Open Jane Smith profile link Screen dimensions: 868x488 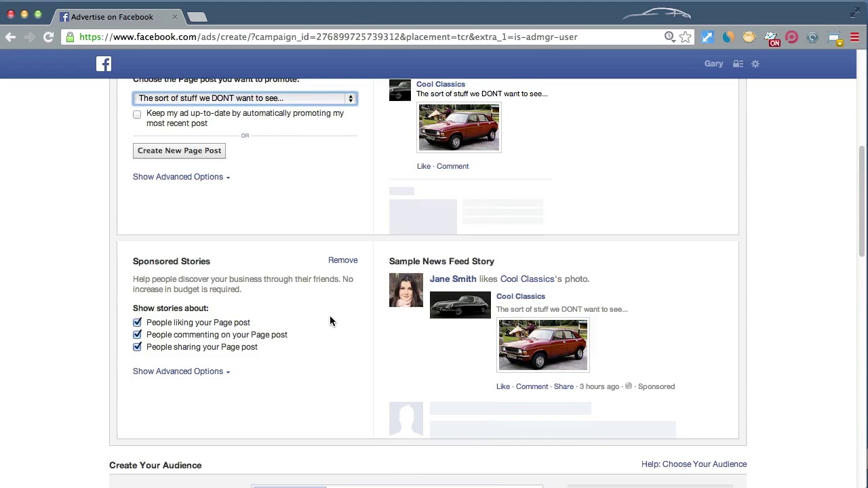coord(453,279)
